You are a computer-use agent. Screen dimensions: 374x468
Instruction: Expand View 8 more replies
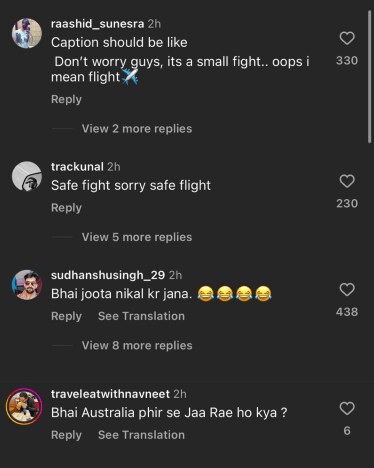coord(137,345)
